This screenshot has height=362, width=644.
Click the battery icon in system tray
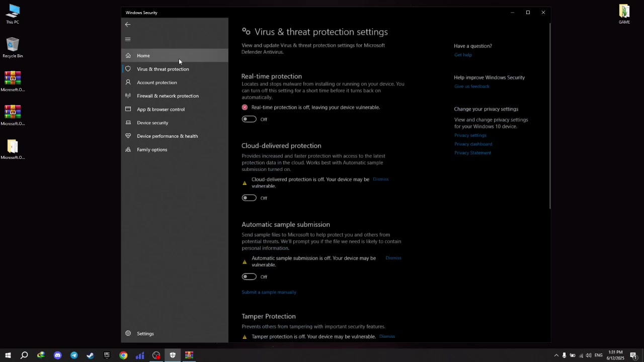[x=573, y=355]
